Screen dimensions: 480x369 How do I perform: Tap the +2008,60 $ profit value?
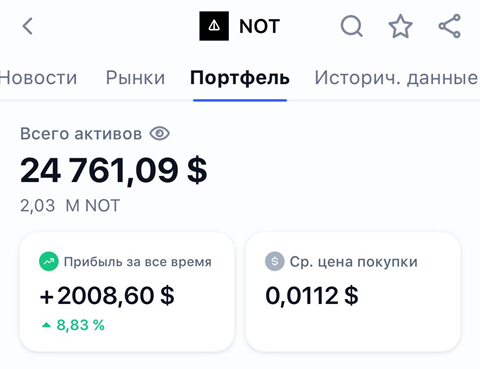click(x=107, y=296)
